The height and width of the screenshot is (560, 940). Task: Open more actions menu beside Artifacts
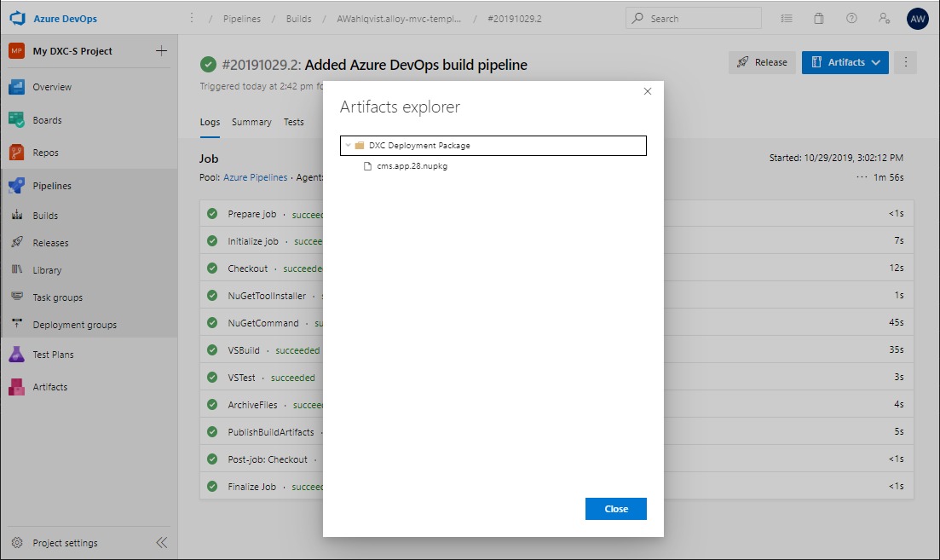pyautogui.click(x=906, y=62)
